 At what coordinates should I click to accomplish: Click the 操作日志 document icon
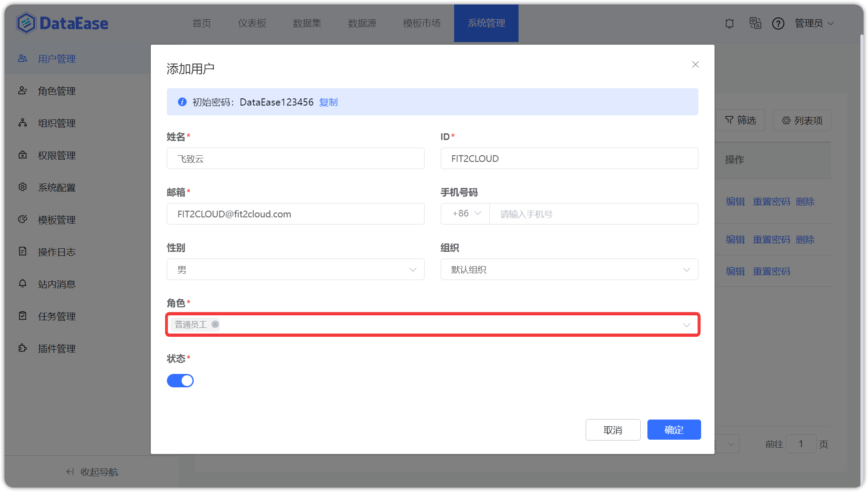click(22, 252)
